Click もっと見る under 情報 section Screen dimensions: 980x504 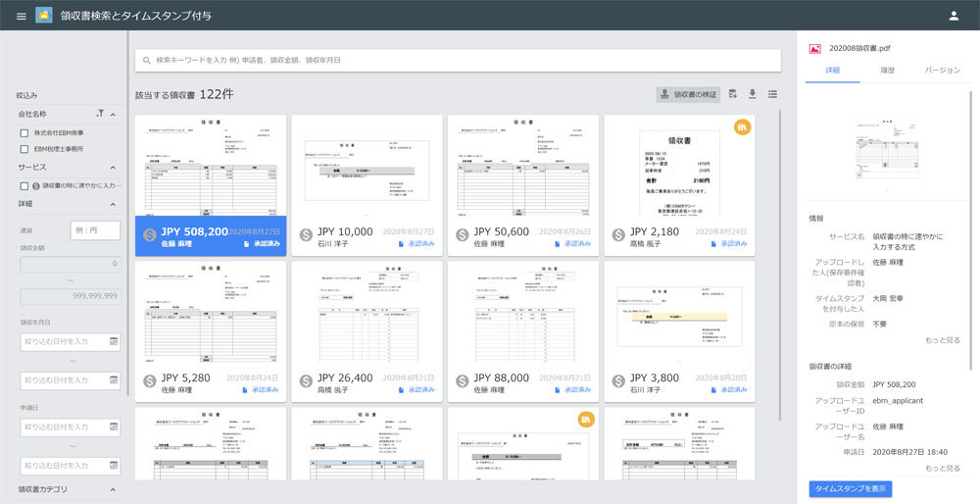tap(943, 340)
